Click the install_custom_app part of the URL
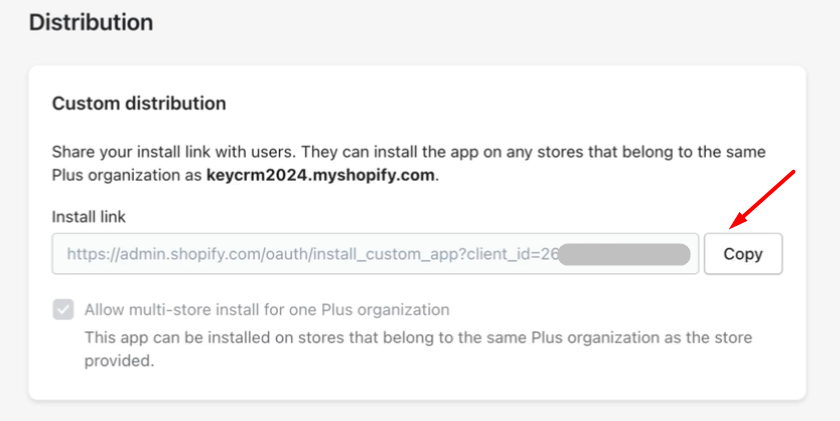The image size is (840, 421). (378, 254)
